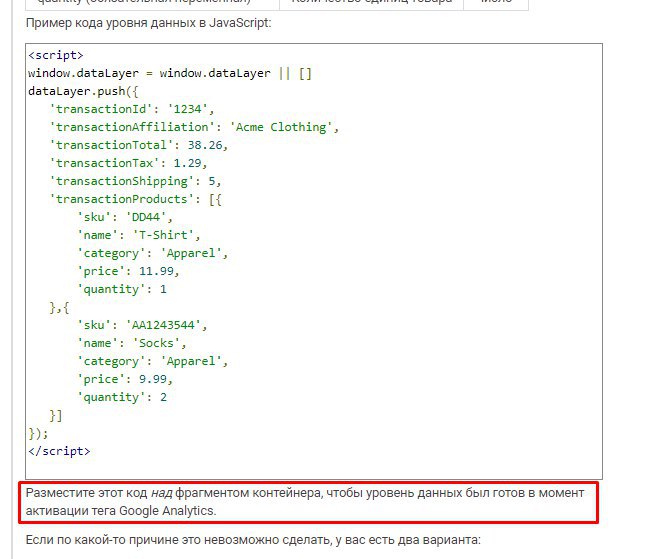Image resolution: width=650 pixels, height=559 pixels.
Task: Click the 'transactionTotal': 38.26 line
Action: pos(139,145)
